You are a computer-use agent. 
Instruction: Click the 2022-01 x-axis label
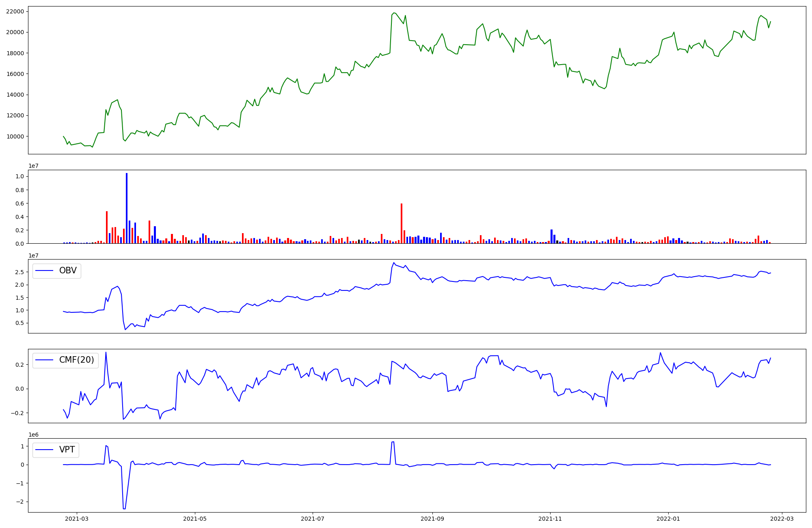[x=668, y=519]
